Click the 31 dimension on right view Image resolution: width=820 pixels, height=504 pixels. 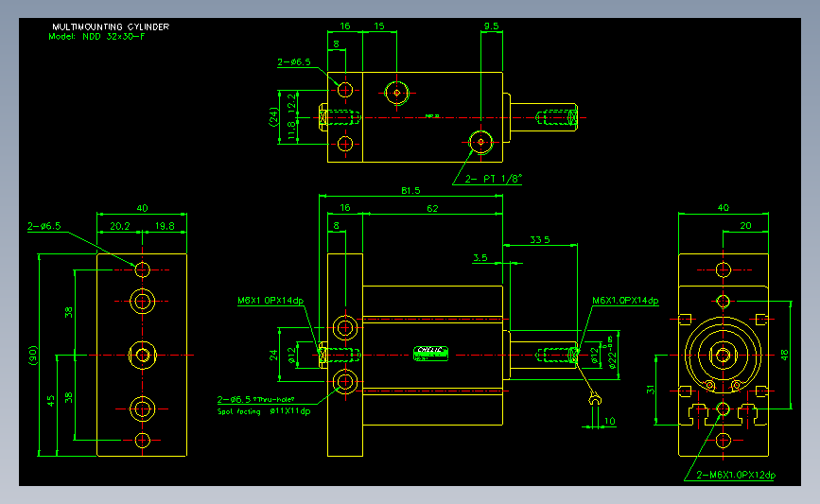pyautogui.click(x=650, y=390)
